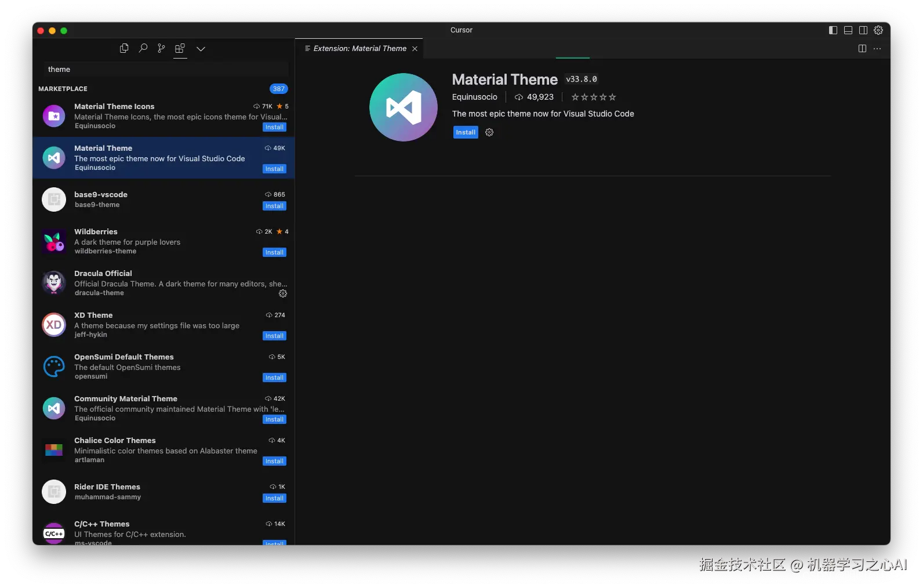Click the Chalice color squares icon
This screenshot has height=588, width=923.
click(x=54, y=450)
